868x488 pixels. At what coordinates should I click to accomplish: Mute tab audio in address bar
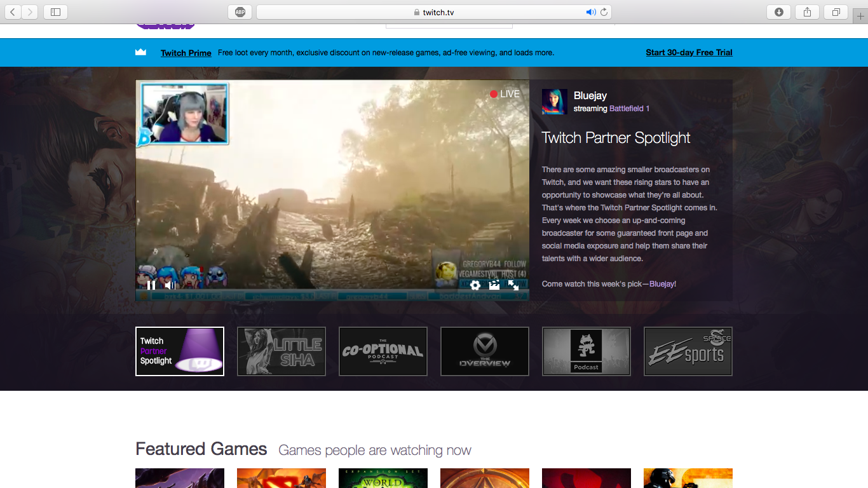(x=591, y=12)
